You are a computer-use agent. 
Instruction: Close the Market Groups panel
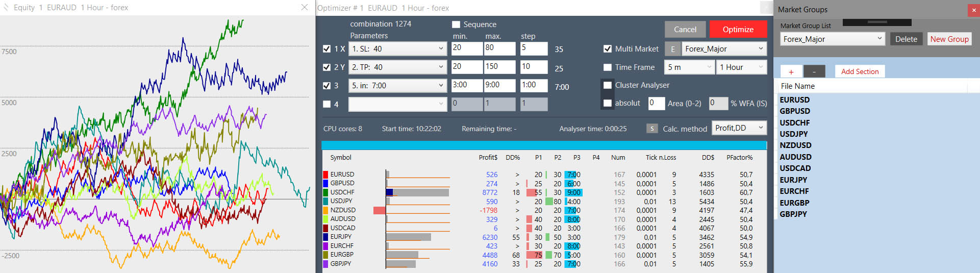[x=973, y=10]
